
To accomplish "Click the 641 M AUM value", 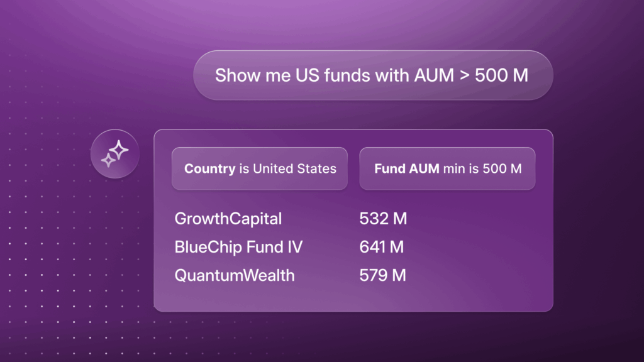I will pos(381,247).
